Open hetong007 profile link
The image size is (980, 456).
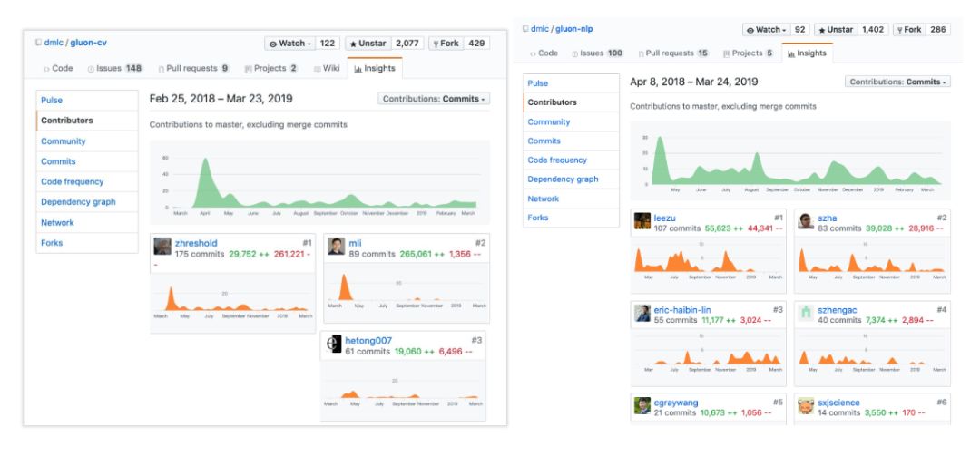(368, 341)
